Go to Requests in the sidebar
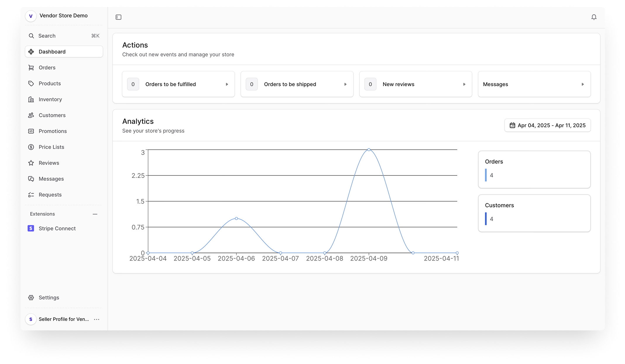625x364 pixels. pyautogui.click(x=64, y=195)
